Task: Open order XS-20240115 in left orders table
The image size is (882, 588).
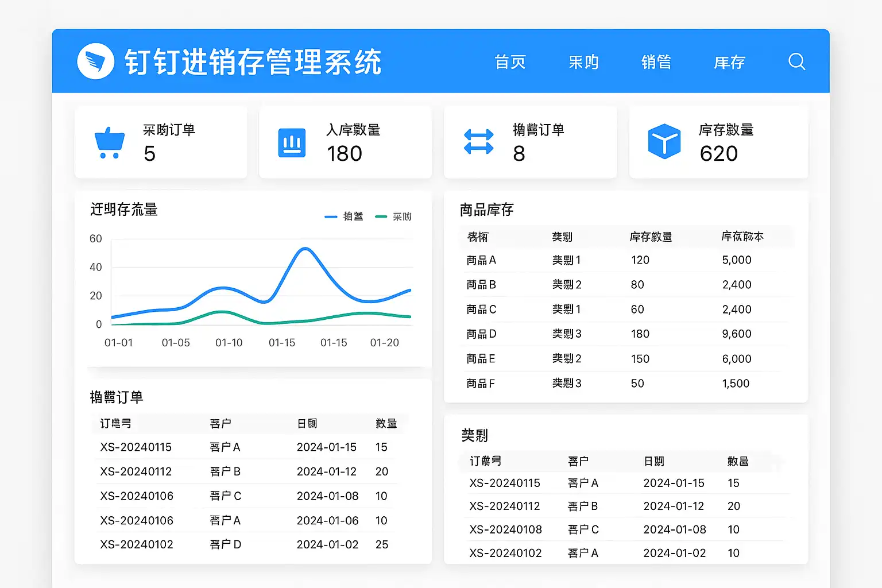Action: (x=136, y=447)
